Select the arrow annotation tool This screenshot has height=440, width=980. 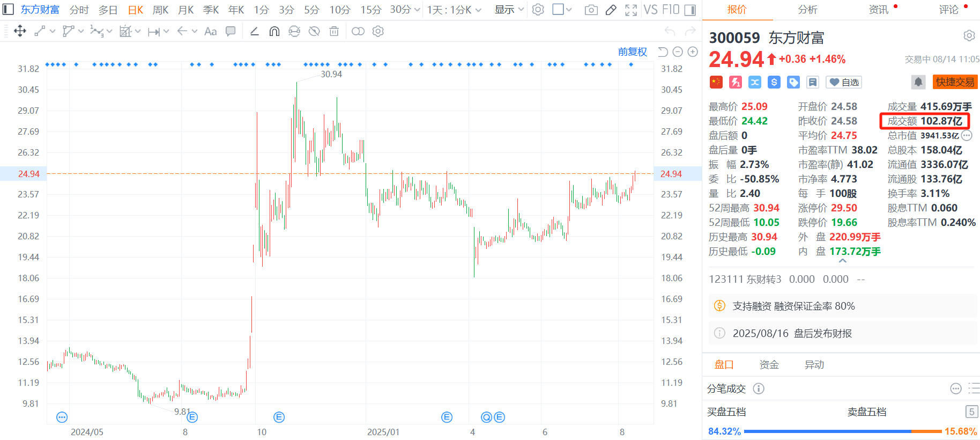(x=182, y=31)
